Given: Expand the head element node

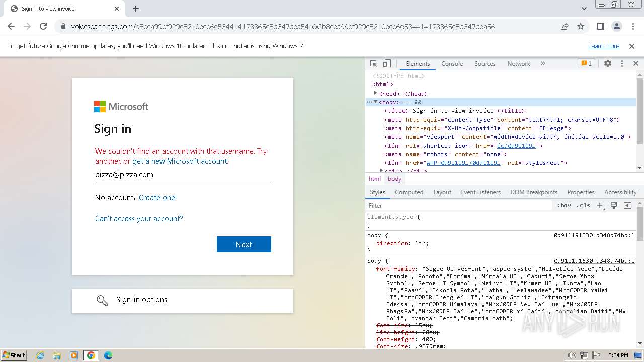Looking at the screenshot, I should (375, 93).
